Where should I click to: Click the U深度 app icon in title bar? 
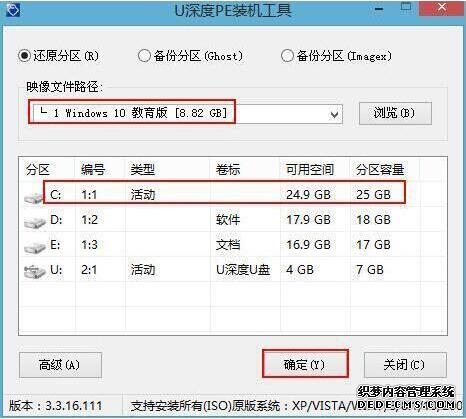(13, 10)
